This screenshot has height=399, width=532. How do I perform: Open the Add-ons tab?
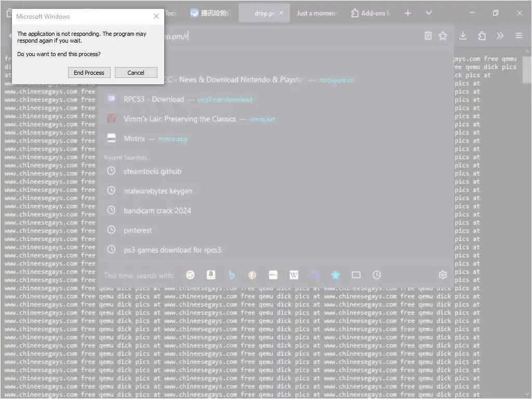tap(370, 13)
